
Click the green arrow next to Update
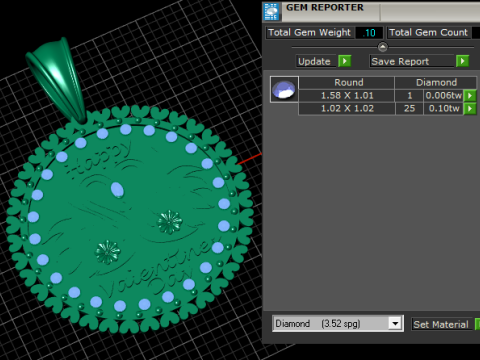[x=345, y=61]
